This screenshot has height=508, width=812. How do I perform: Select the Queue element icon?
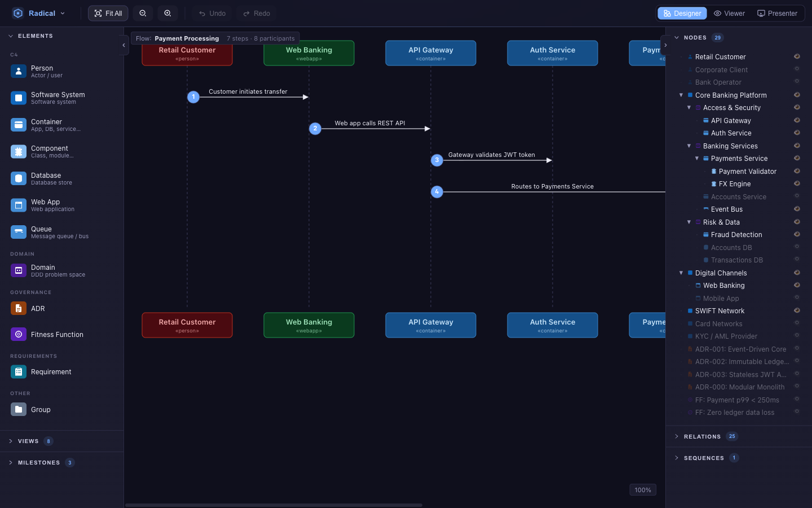click(19, 232)
